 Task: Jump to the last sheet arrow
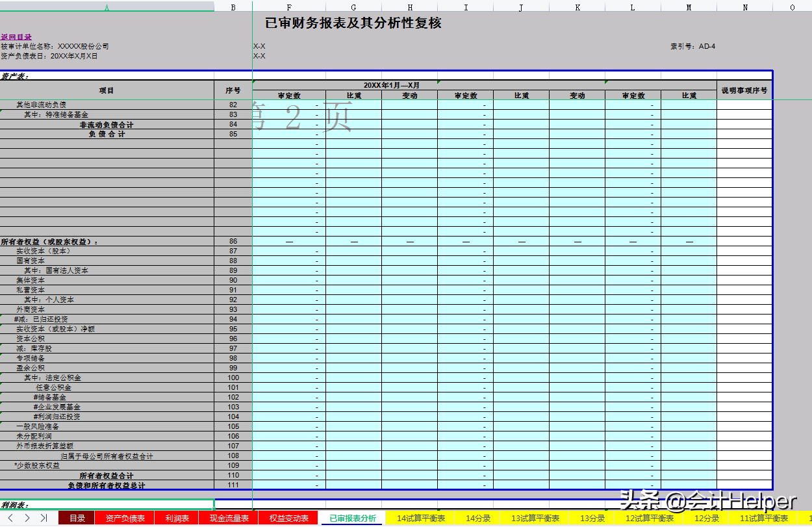click(44, 518)
